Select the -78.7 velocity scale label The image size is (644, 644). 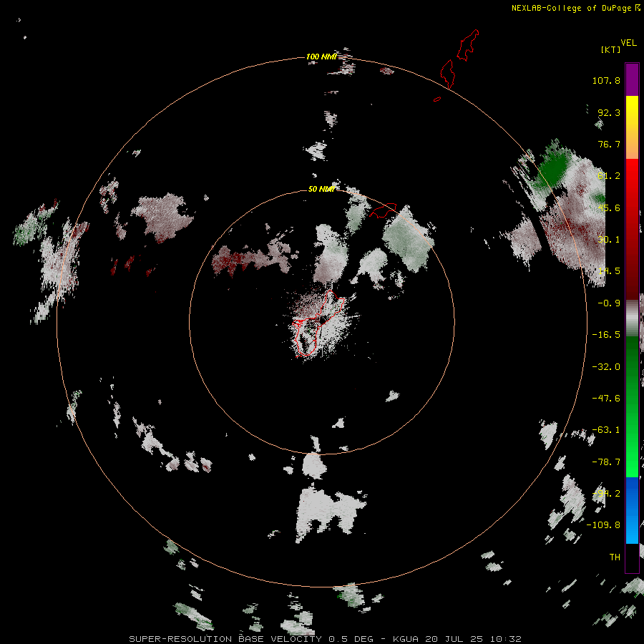click(606, 462)
